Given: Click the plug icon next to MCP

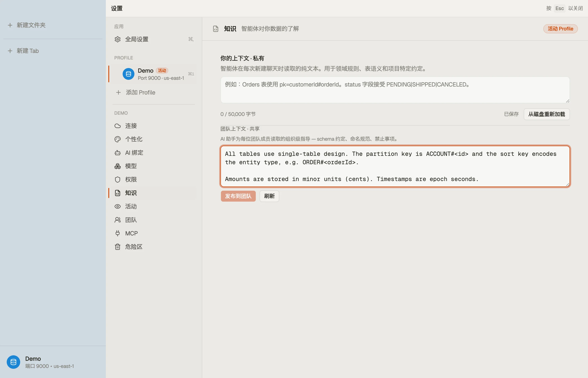Looking at the screenshot, I should coord(118,233).
